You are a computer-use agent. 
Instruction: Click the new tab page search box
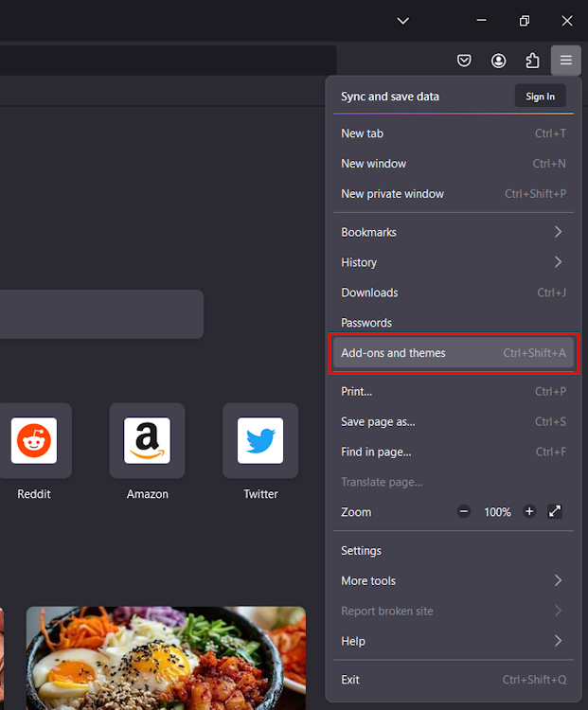(101, 314)
